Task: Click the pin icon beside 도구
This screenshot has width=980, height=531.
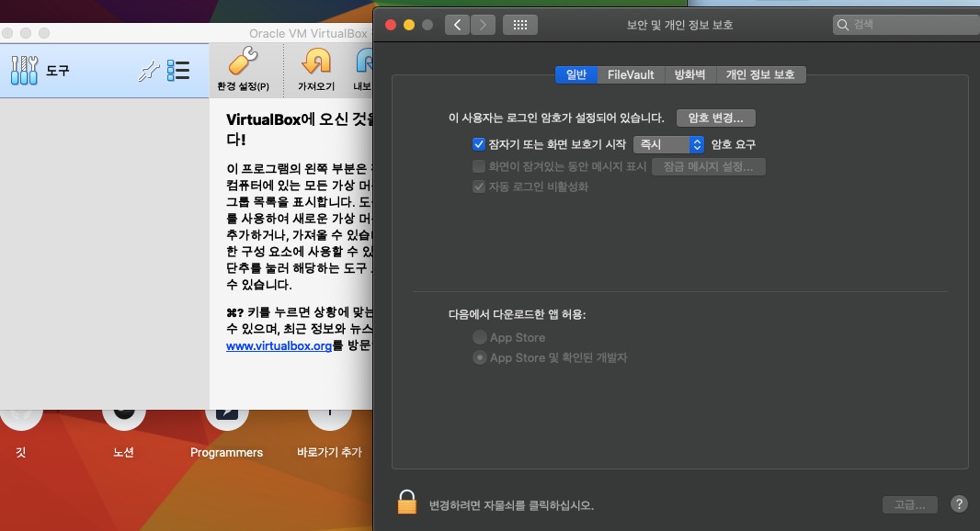Action: (149, 71)
